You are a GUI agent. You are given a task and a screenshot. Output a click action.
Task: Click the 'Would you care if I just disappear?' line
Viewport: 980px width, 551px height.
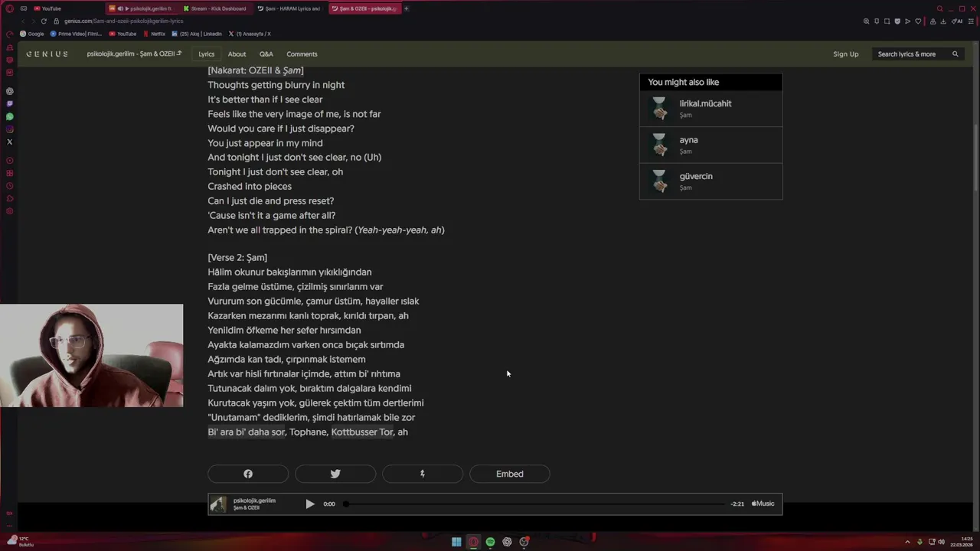281,129
